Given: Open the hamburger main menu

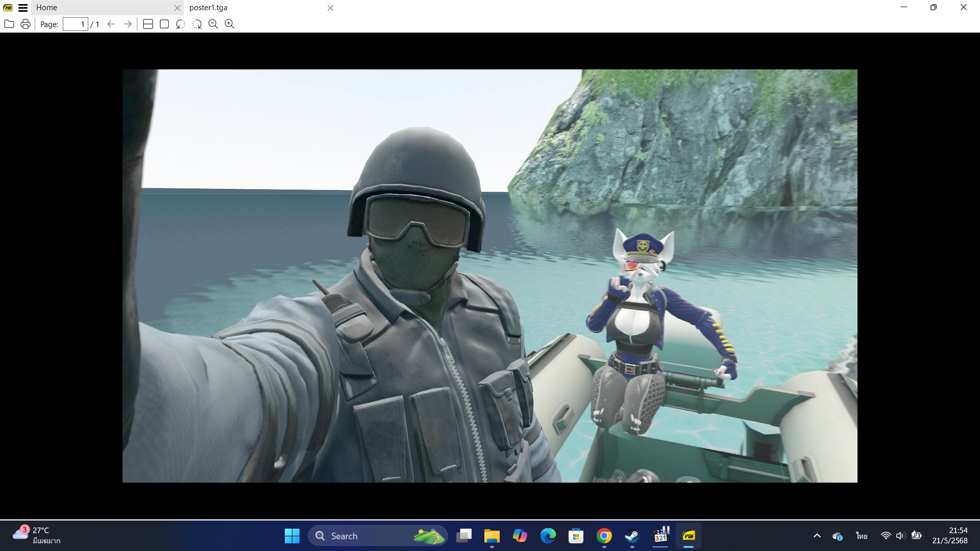Looking at the screenshot, I should point(23,8).
